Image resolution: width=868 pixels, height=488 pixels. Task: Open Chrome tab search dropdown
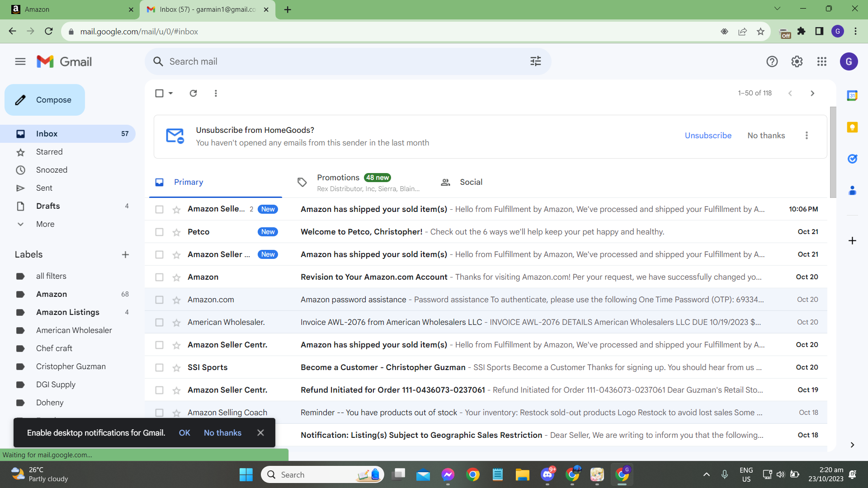[x=777, y=9]
